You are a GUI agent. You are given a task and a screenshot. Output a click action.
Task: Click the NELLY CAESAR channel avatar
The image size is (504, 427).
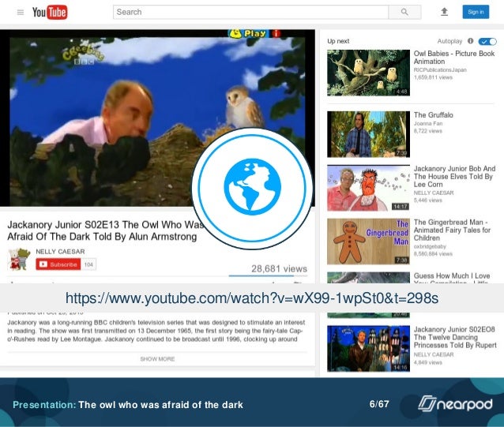[19, 259]
